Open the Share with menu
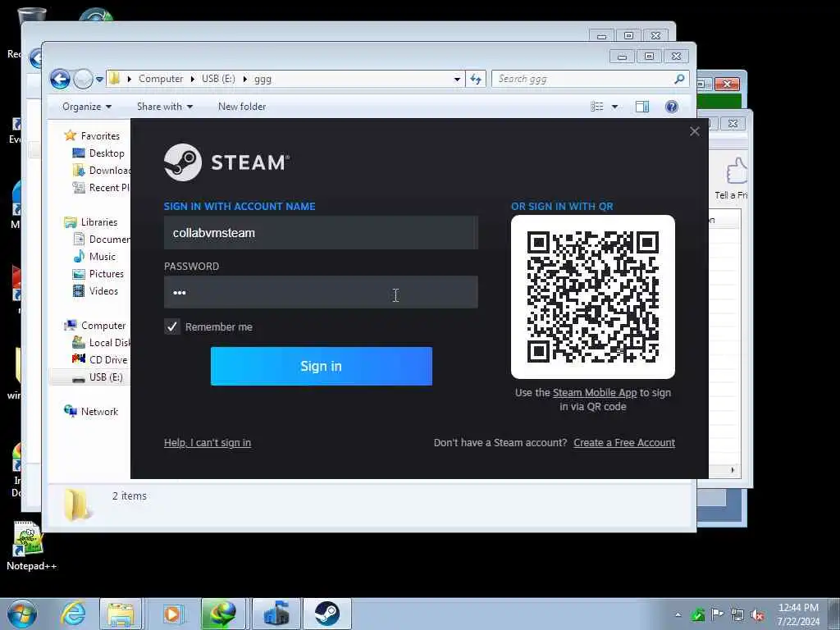Viewport: 840px width, 630px height. click(x=164, y=107)
